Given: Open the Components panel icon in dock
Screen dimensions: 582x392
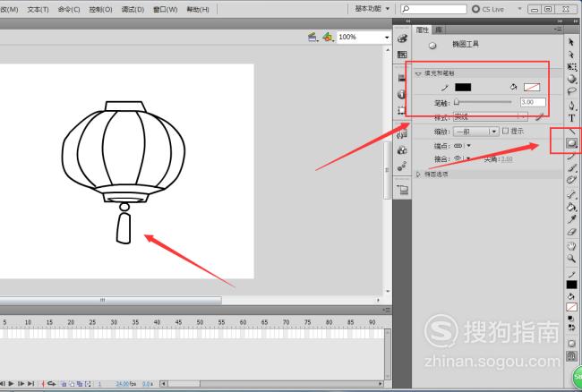Looking at the screenshot, I should pos(402,150).
